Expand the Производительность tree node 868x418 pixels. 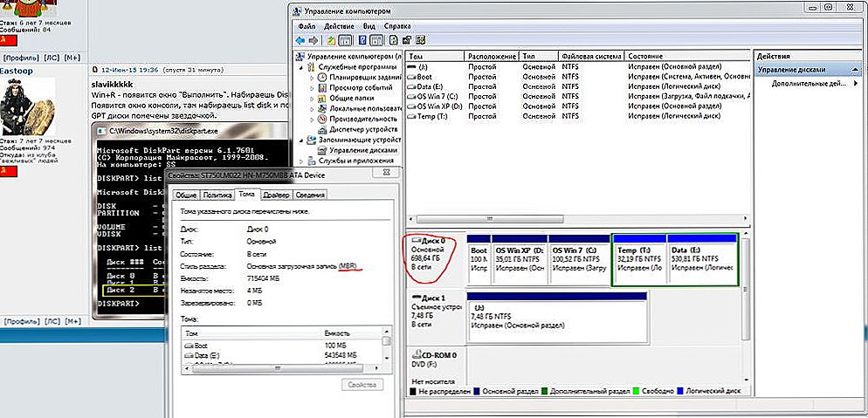point(312,120)
